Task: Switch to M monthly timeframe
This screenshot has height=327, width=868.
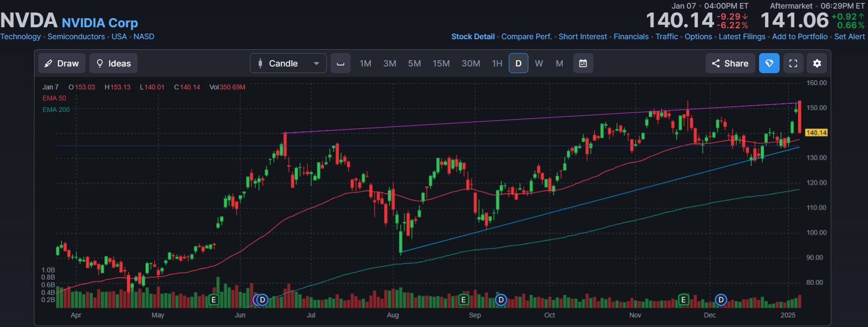Action: [x=559, y=63]
